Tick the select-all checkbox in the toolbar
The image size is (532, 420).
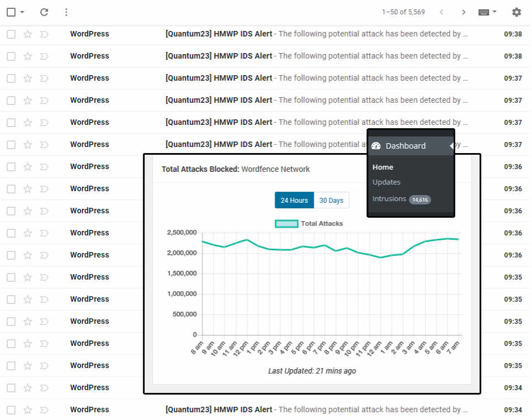pos(11,12)
